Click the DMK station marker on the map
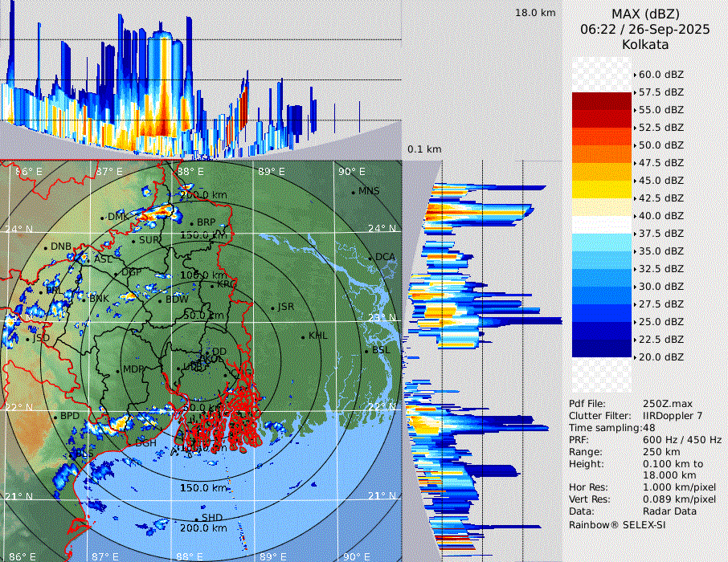 [x=102, y=218]
